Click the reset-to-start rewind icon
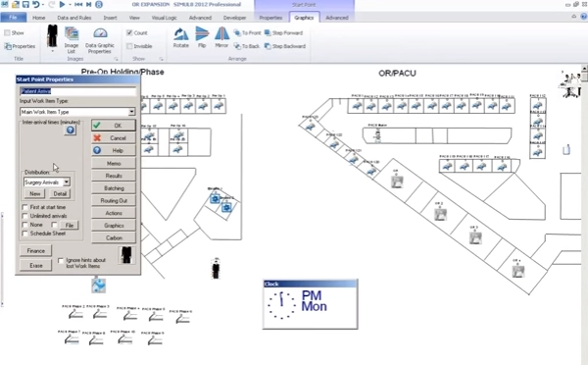588x365 pixels. click(78, 5)
